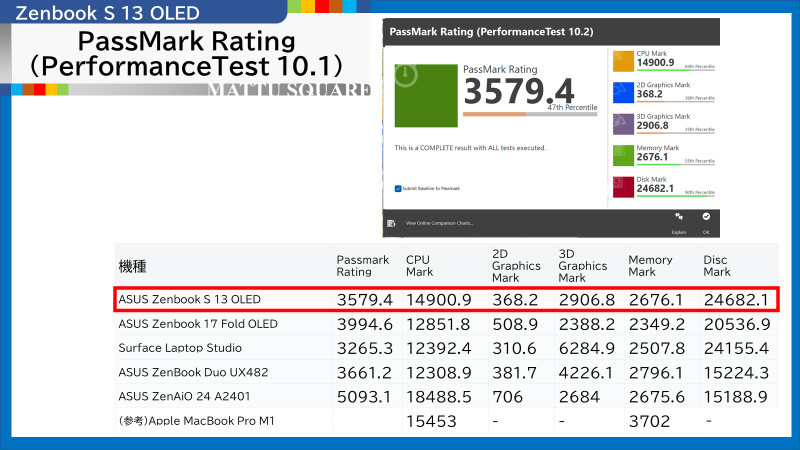
Task: Click the PassMark Rating 3579.4 score
Action: (519, 91)
